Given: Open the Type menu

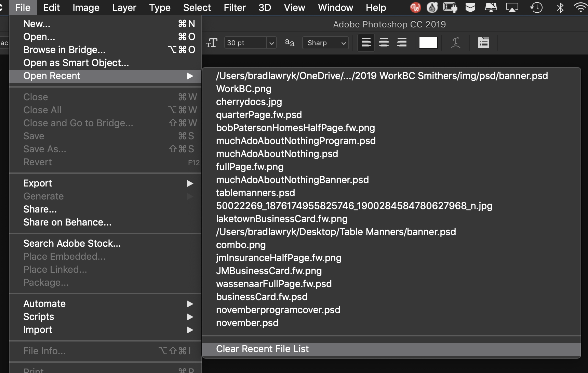Looking at the screenshot, I should (160, 8).
